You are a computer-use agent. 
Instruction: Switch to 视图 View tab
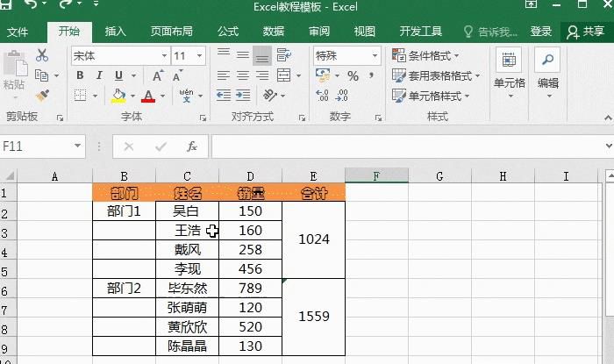[x=365, y=32]
